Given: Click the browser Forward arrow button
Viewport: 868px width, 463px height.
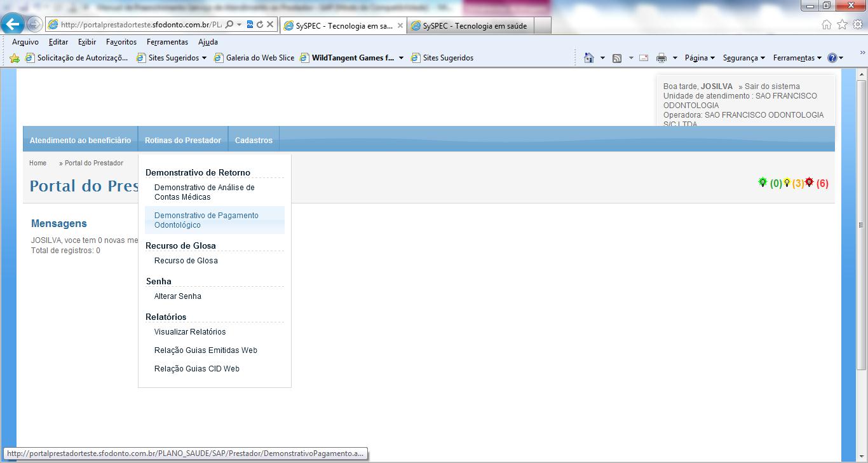Looking at the screenshot, I should point(34,25).
